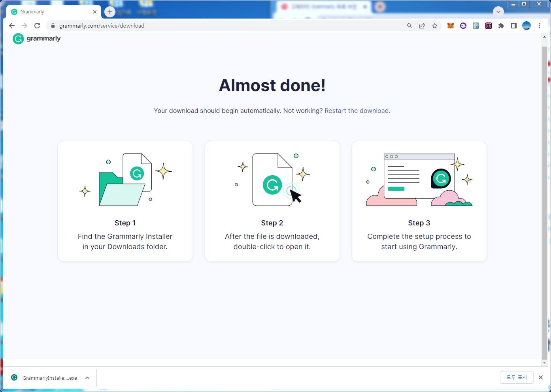This screenshot has height=392, width=551.
Task: Click the Step 3 heading
Action: pos(419,223)
